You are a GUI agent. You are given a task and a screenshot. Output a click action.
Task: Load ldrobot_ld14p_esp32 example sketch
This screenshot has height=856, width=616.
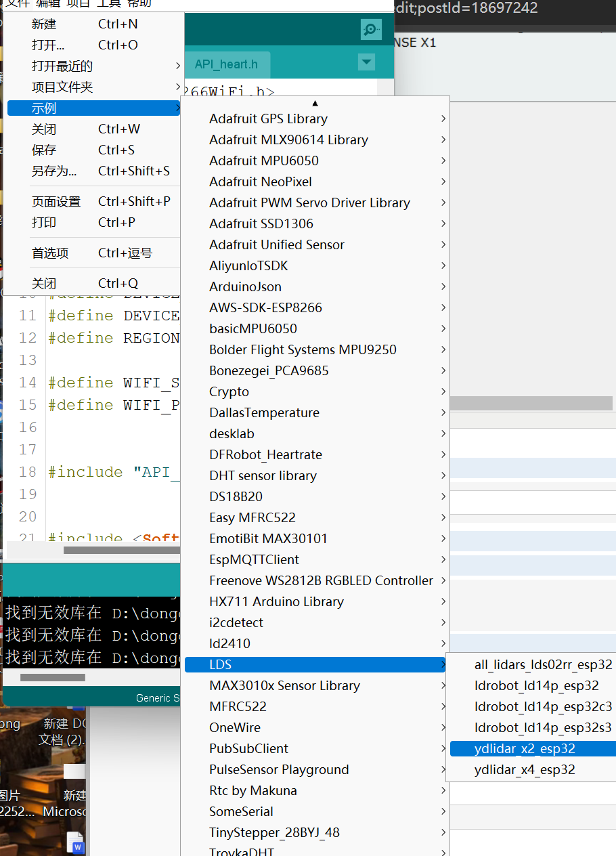pos(533,686)
